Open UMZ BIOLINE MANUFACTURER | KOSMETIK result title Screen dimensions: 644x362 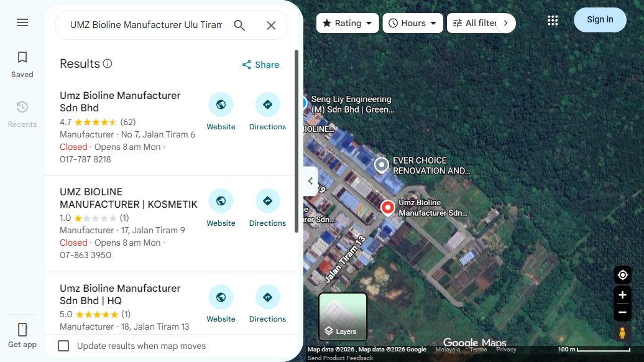129,198
